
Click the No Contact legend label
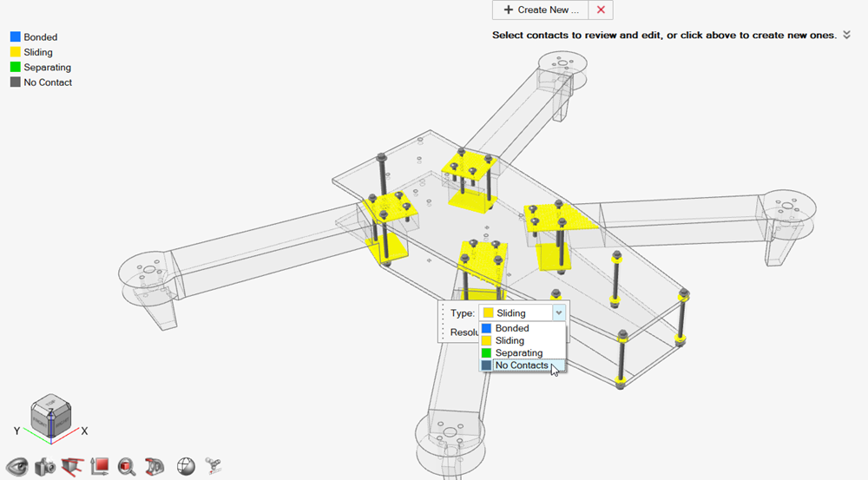48,82
